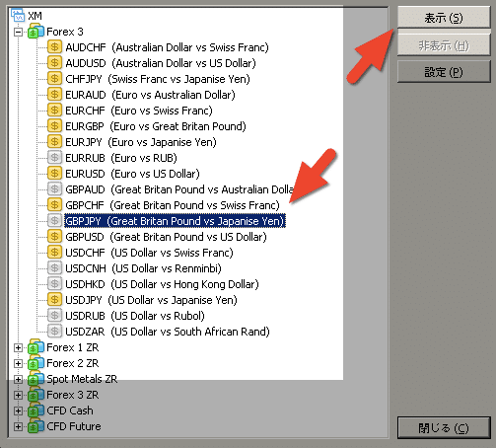Select EURUSD (Euro vs US Dollar)
The height and width of the screenshot is (448, 496).
132,174
